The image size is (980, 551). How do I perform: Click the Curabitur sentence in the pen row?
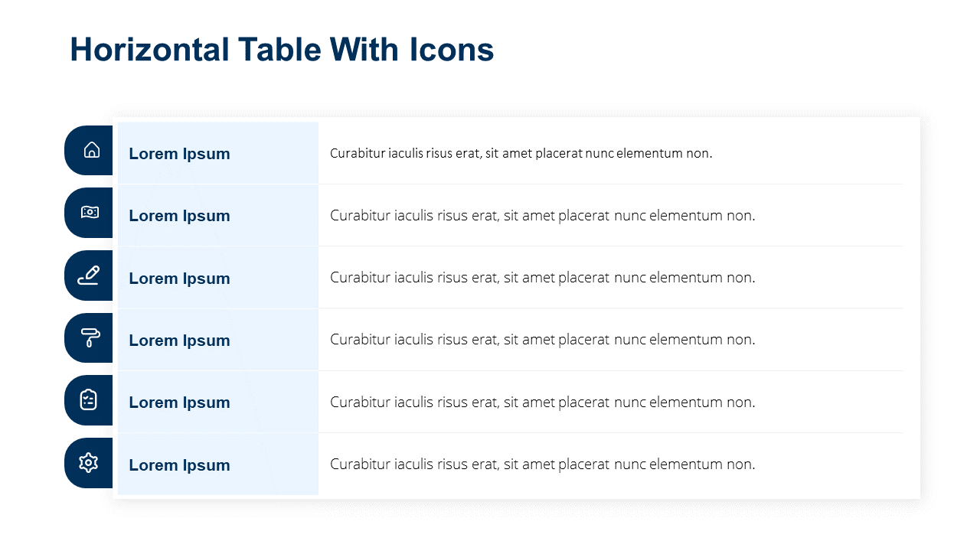point(542,278)
